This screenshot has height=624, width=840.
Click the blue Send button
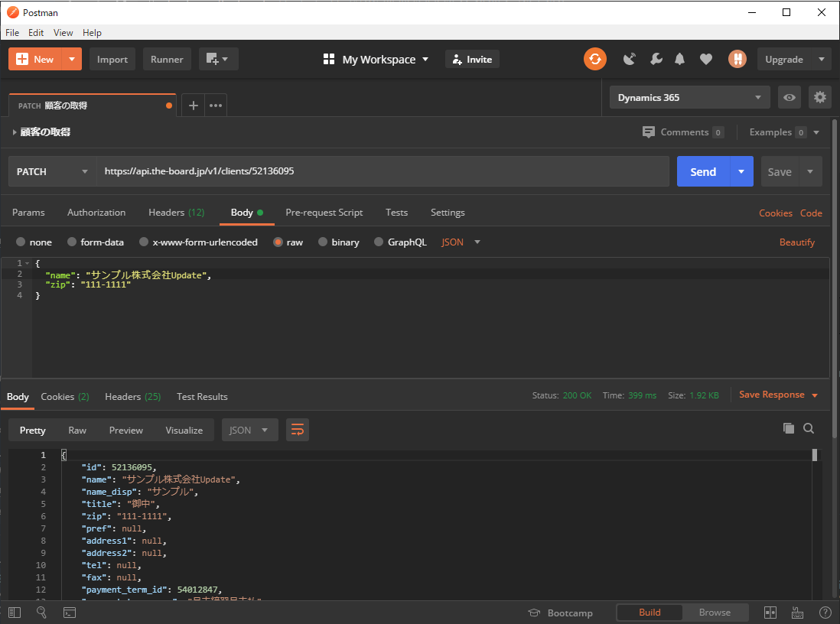tap(702, 171)
